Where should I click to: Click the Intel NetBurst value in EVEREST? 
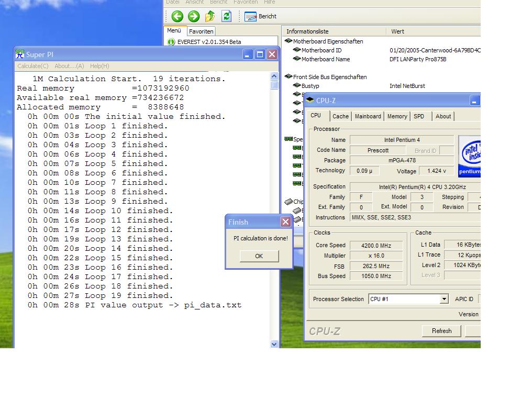pyautogui.click(x=407, y=86)
